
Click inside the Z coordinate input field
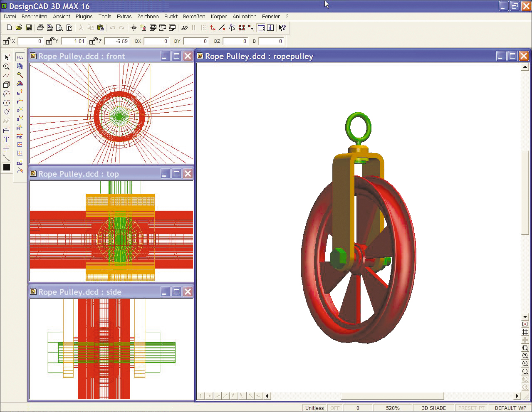click(117, 41)
